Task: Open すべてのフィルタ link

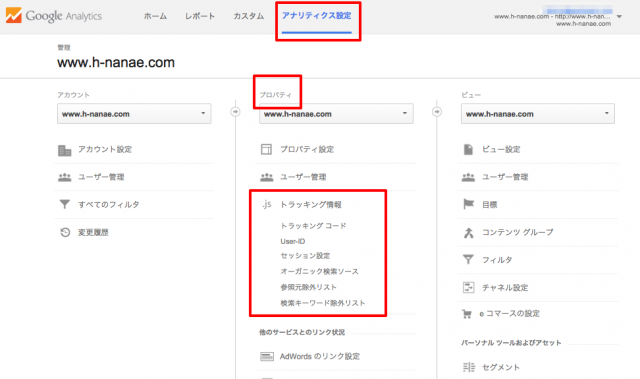Action: [109, 204]
